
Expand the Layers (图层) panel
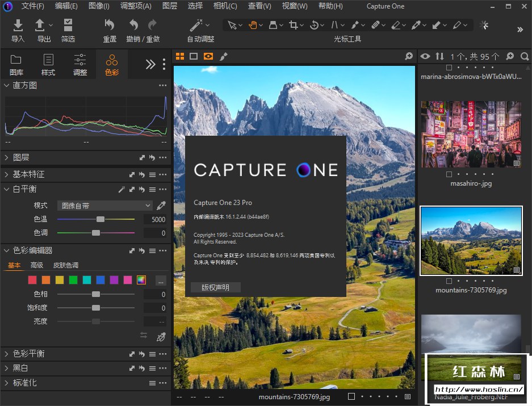(20, 157)
